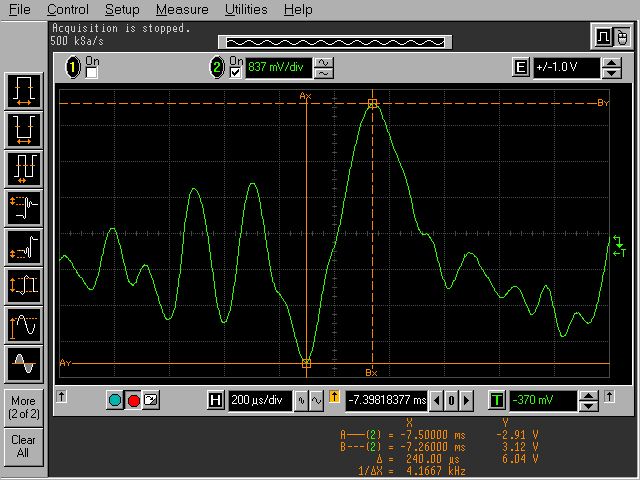The width and height of the screenshot is (640, 480).
Task: Click the 200 µs/div timebase field
Action: click(x=260, y=400)
